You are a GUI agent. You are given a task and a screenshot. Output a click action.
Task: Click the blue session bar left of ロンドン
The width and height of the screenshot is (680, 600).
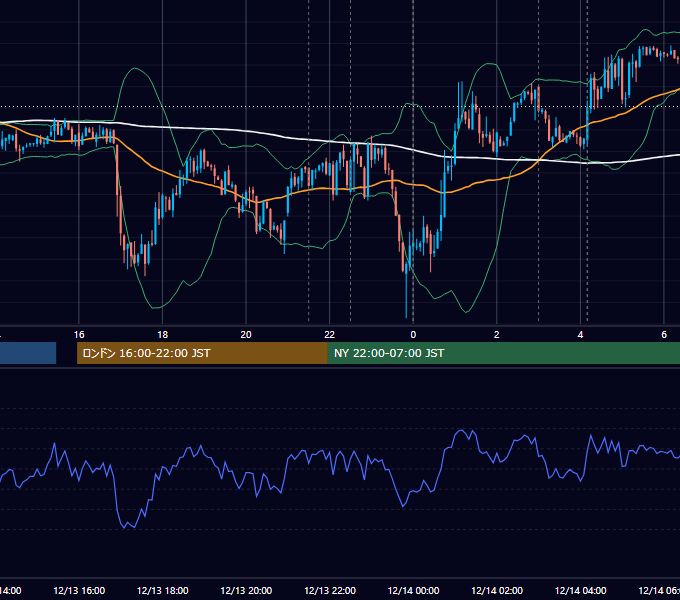28,353
